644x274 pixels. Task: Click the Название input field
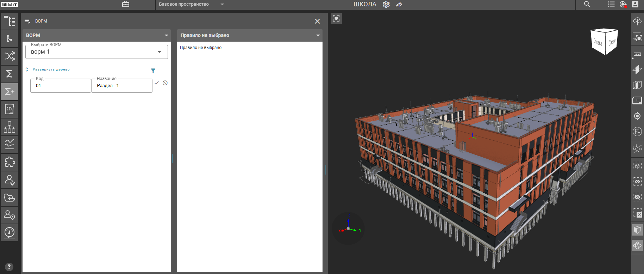122,86
